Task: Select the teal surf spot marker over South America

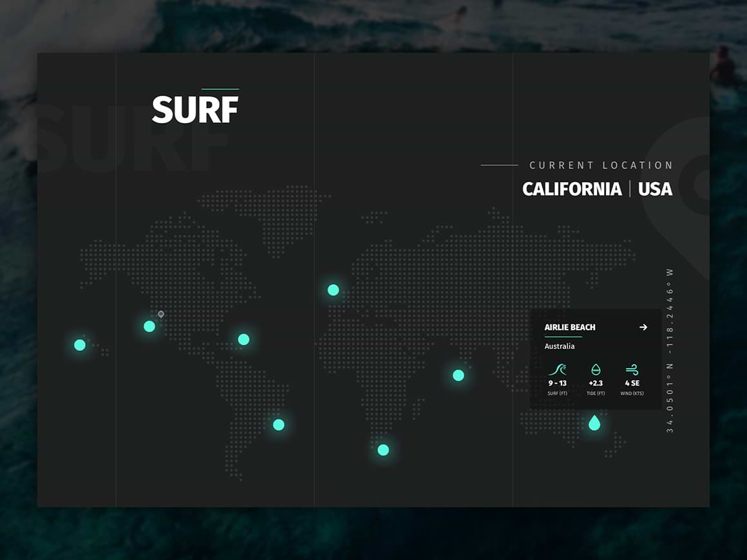Action: 278,424
